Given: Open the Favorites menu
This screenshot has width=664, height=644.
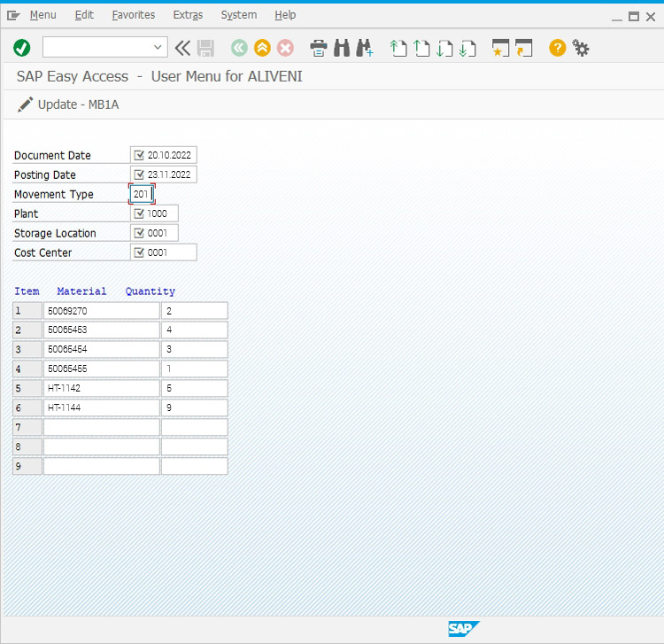Looking at the screenshot, I should click(x=134, y=15).
